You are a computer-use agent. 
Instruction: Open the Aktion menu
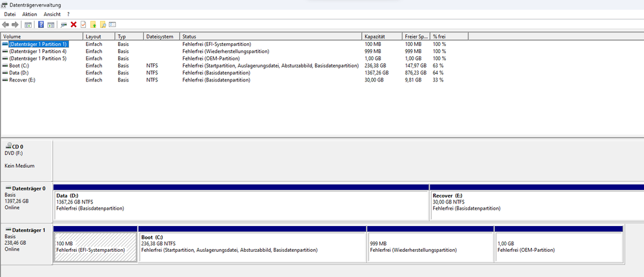pyautogui.click(x=30, y=14)
